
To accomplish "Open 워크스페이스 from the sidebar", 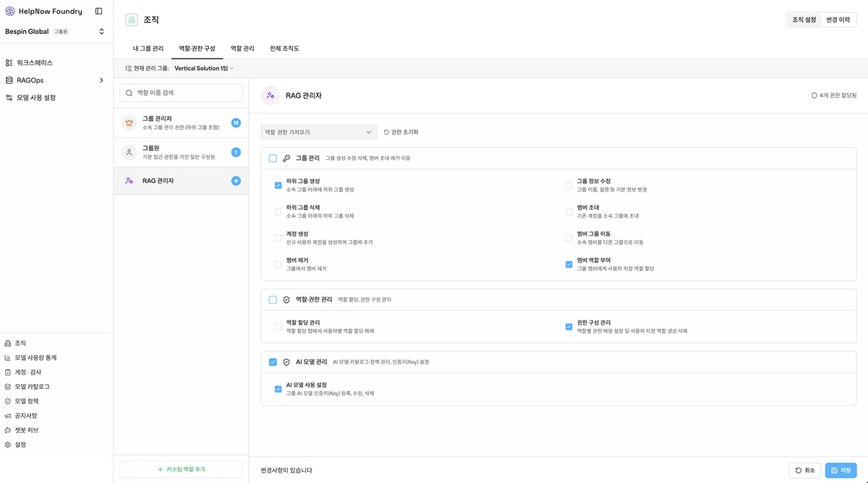I will [35, 63].
